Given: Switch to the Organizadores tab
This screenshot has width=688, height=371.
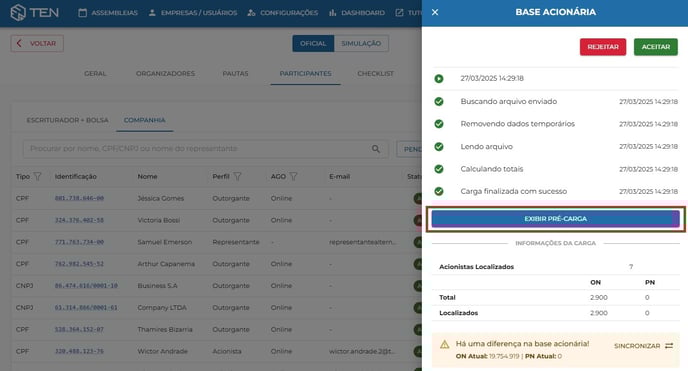Looking at the screenshot, I should coord(165,73).
